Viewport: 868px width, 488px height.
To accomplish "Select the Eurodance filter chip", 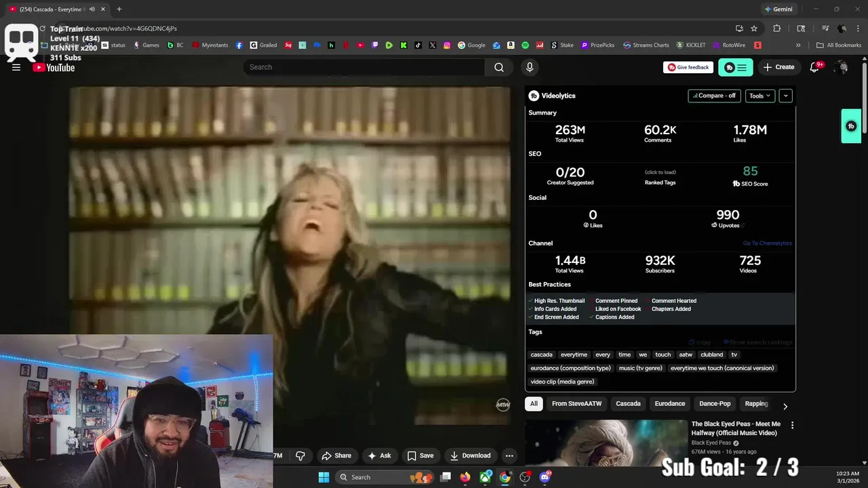I will coord(670,404).
